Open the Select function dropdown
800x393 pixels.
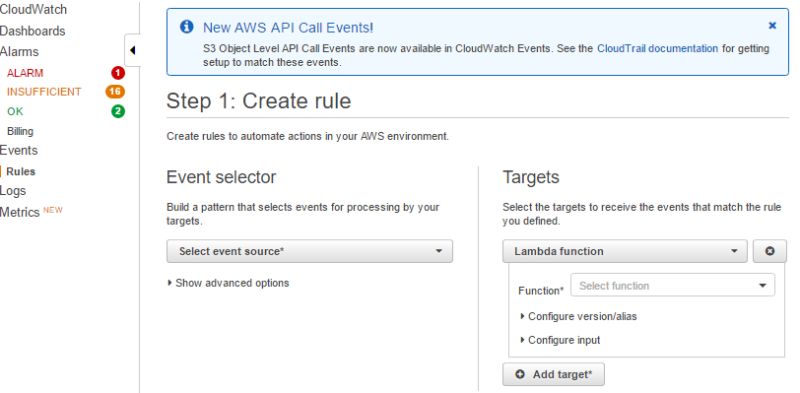click(x=672, y=285)
